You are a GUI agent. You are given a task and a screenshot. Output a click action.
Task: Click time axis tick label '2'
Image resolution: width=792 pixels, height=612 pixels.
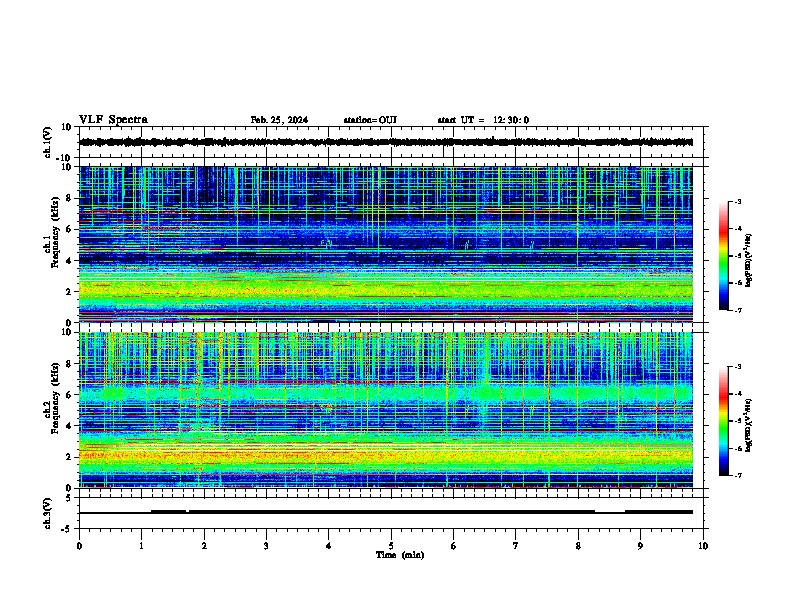click(x=204, y=546)
